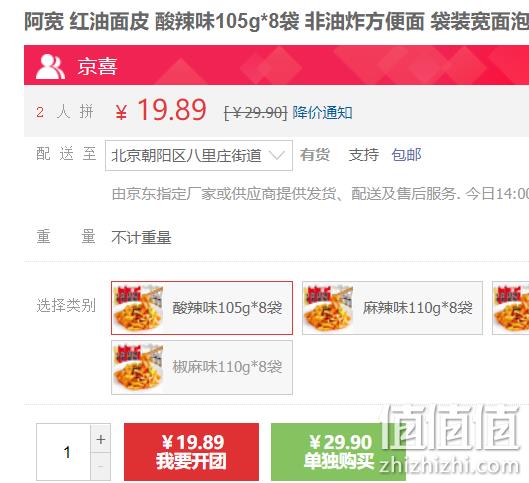The image size is (529, 483).
Task: Click the ¥19.89 group price text
Action: 161,110
